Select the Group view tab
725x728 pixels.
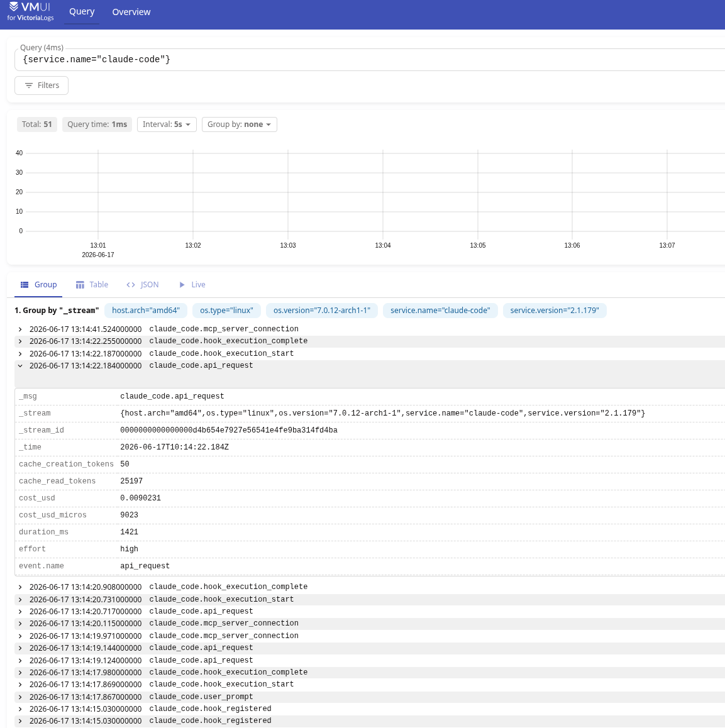[x=38, y=285]
